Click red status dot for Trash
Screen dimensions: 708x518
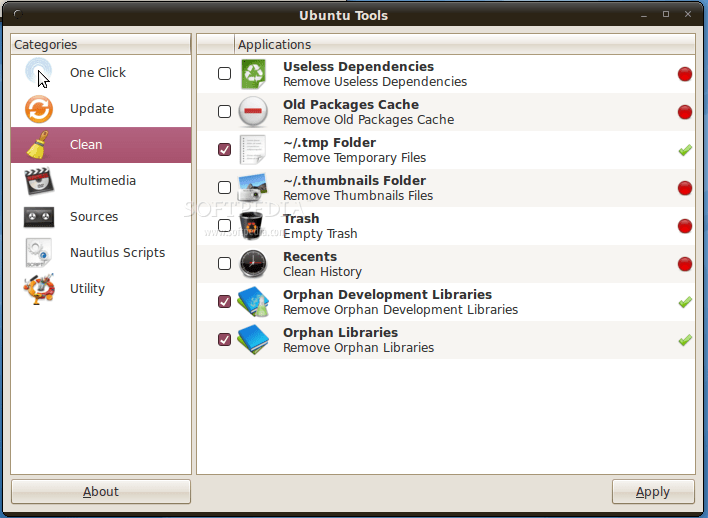(x=685, y=226)
